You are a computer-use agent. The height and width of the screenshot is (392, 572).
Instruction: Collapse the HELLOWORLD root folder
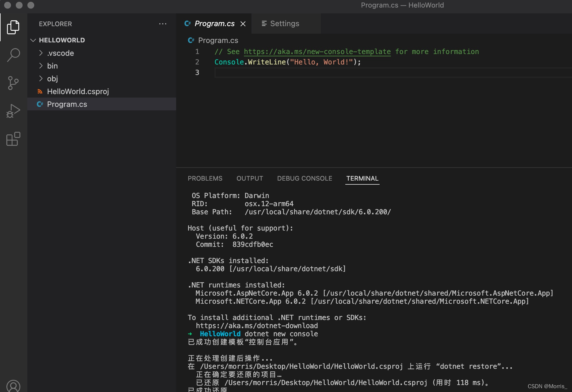33,40
